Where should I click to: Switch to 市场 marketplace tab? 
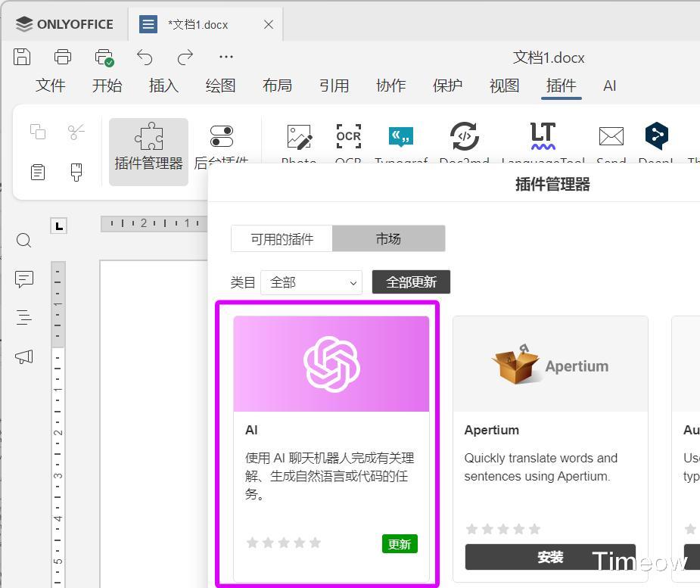pos(388,239)
